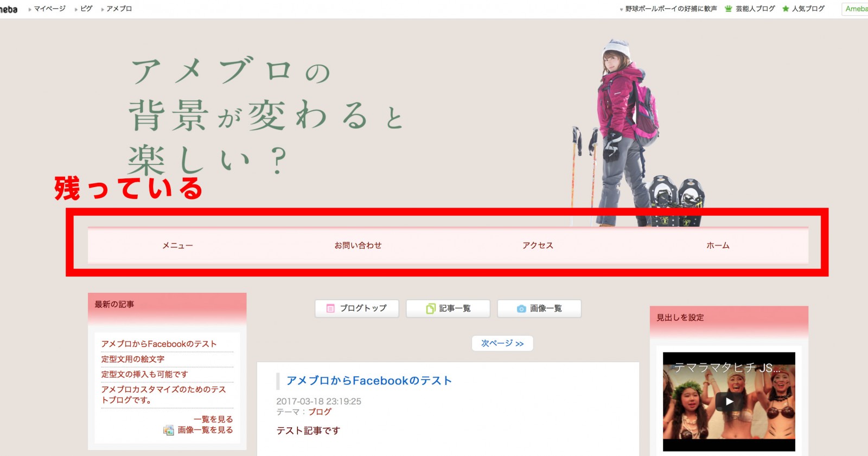868x456 pixels.
Task: Click the ブログトップ button
Action: click(357, 309)
